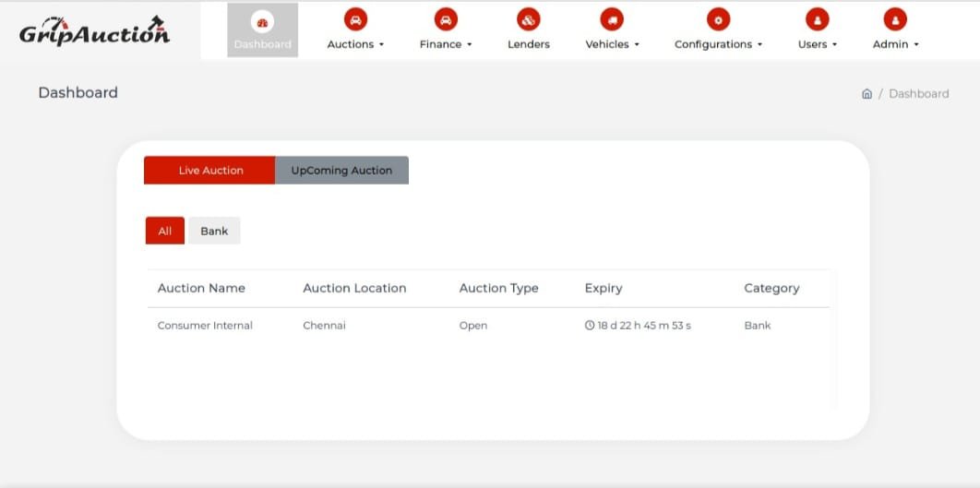
Task: Switch to the UpComing Auction tab
Action: tap(341, 171)
